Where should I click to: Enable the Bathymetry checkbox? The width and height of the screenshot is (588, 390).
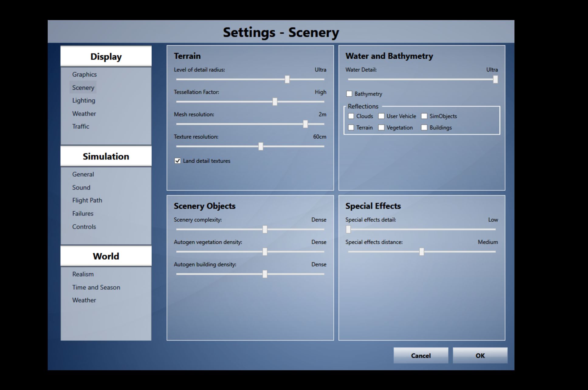pos(349,94)
